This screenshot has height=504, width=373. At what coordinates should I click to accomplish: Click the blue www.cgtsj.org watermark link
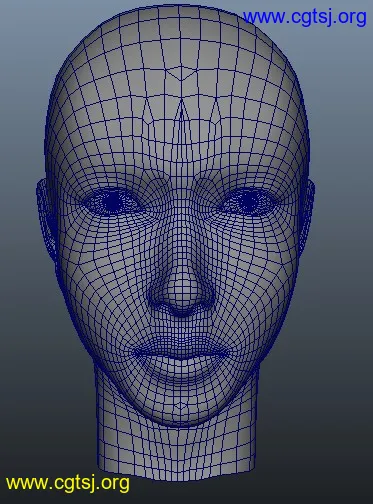pyautogui.click(x=304, y=18)
